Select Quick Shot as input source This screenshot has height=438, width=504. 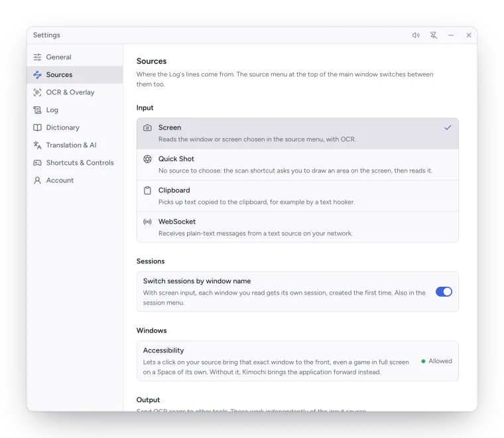pyautogui.click(x=297, y=165)
